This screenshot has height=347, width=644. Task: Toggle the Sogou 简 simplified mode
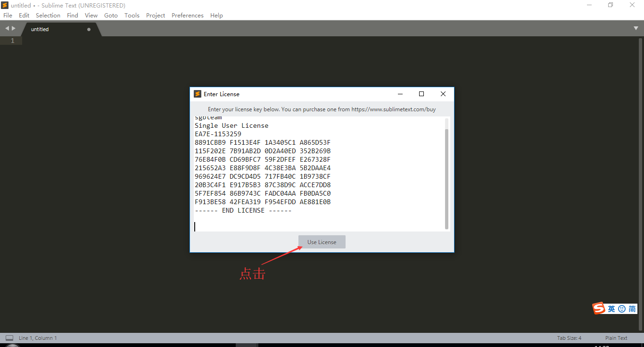[x=632, y=309]
